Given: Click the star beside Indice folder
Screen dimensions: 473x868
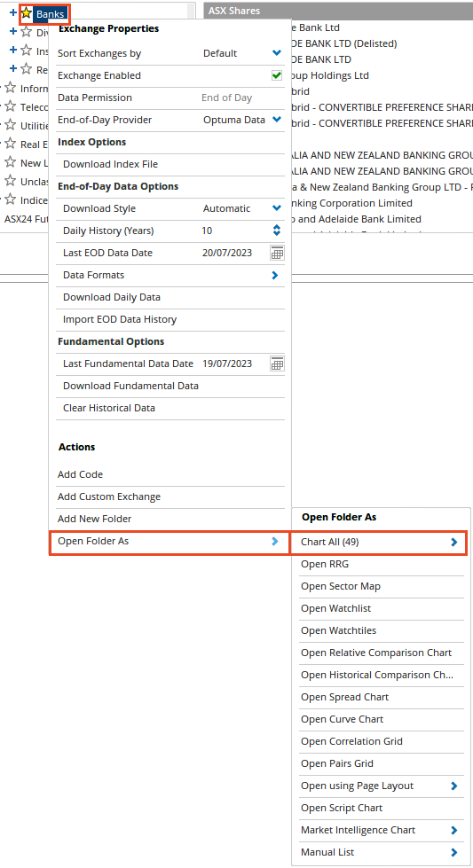Looking at the screenshot, I should click(x=10, y=199).
